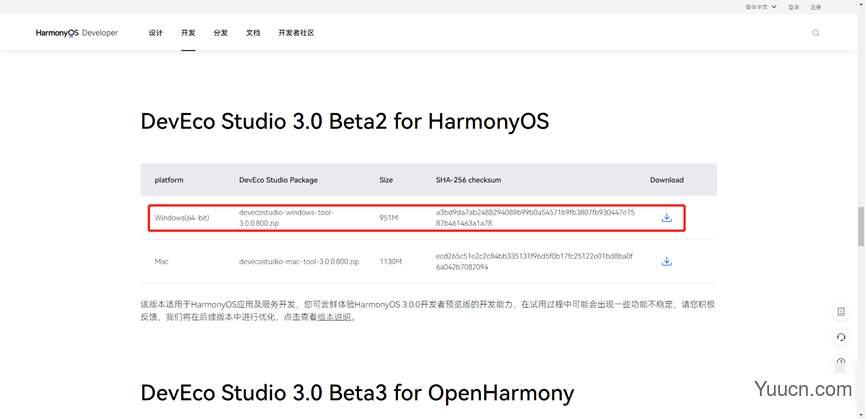
Task: Open the customer service headset icon
Action: (841, 337)
